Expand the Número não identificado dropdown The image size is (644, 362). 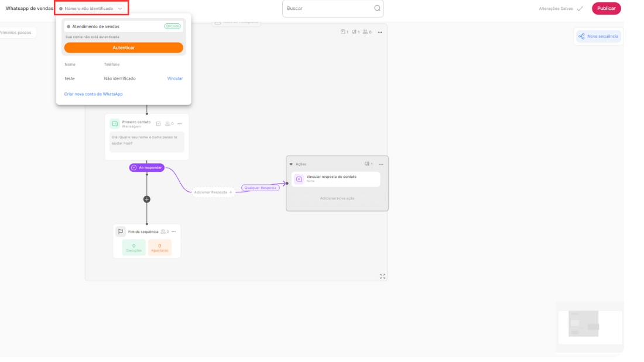tap(91, 8)
